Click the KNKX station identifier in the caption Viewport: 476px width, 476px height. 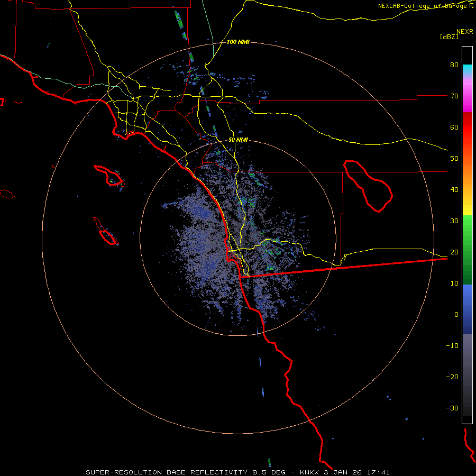click(309, 472)
